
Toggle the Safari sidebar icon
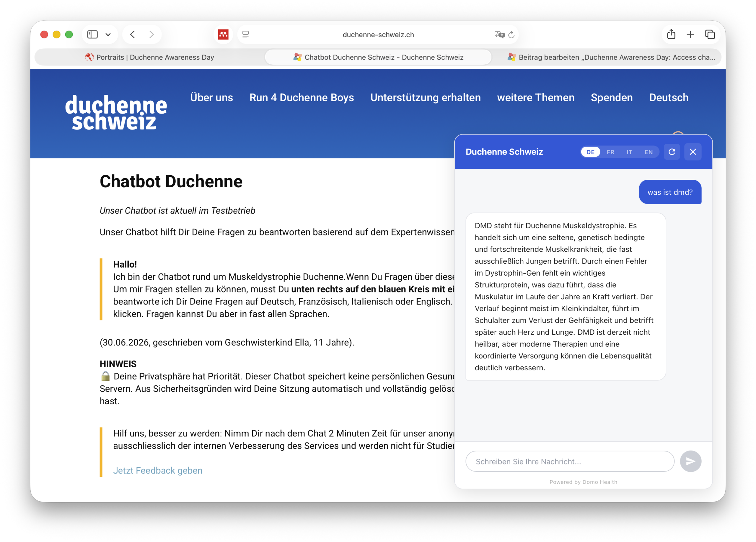click(x=92, y=34)
